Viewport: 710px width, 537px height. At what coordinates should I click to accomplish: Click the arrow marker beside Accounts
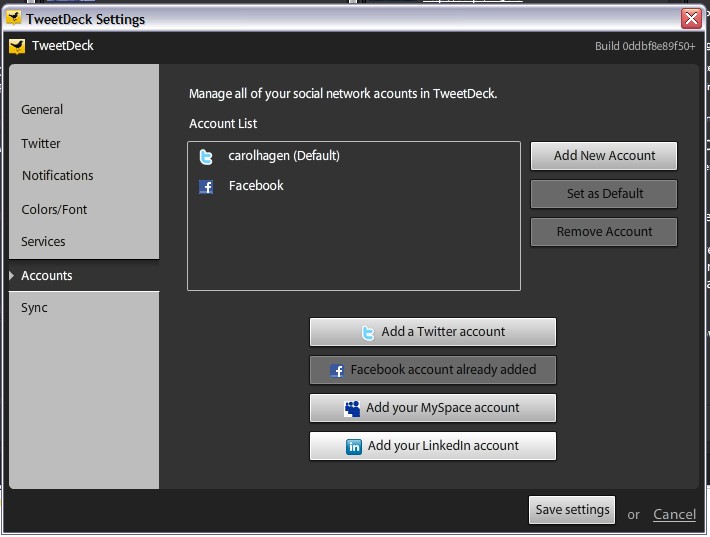12,275
